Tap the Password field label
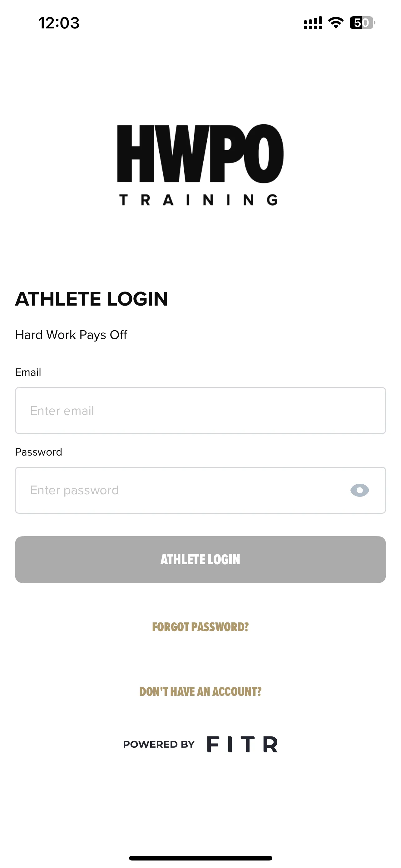Viewport: 401px width, 868px height. (39, 452)
